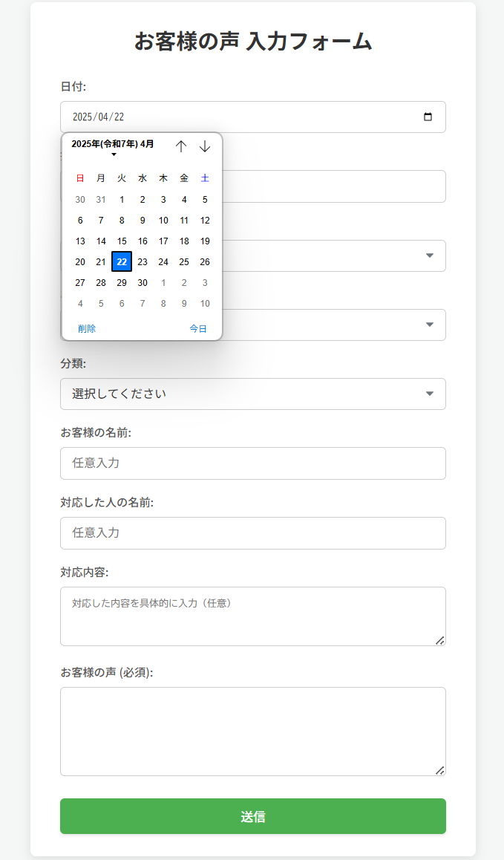Click 削除 to clear the date

(87, 328)
